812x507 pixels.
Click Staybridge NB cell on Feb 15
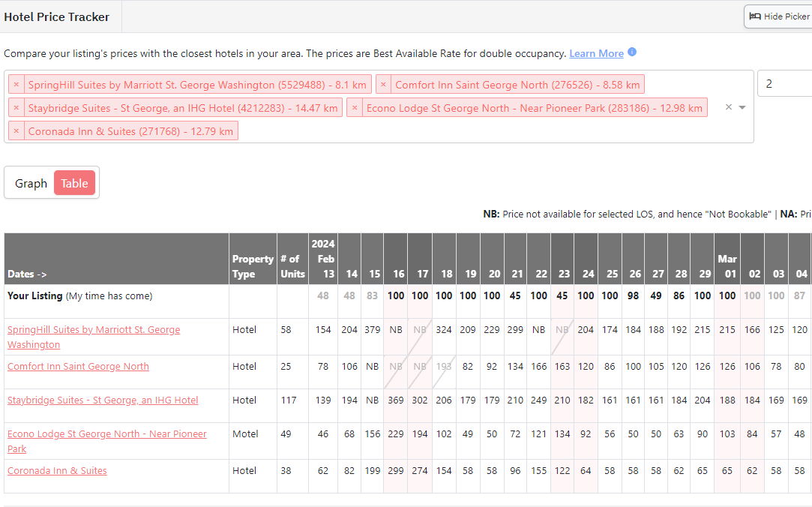(x=373, y=400)
